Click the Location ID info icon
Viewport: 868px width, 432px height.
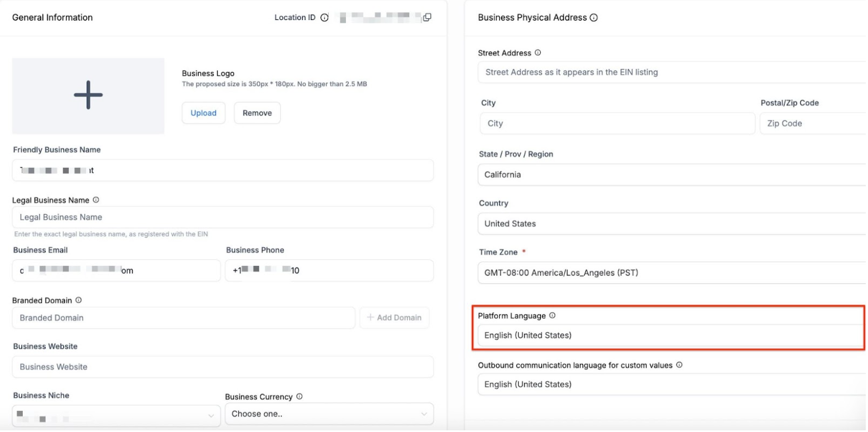coord(324,18)
